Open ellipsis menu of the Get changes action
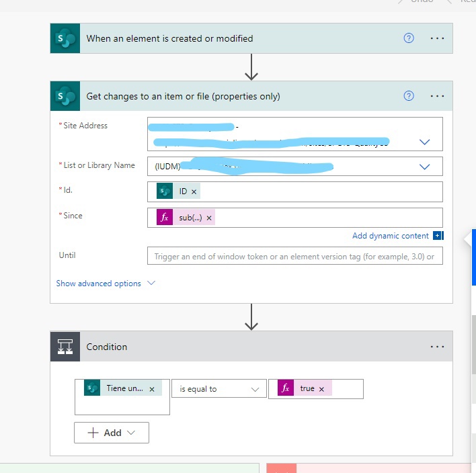This screenshot has width=476, height=473. pyautogui.click(x=437, y=96)
